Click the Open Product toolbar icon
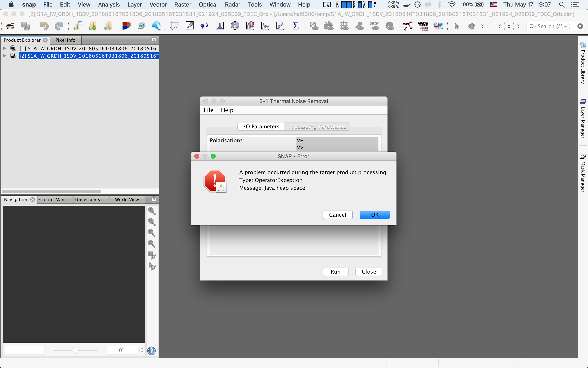The height and width of the screenshot is (368, 588). [x=10, y=26]
